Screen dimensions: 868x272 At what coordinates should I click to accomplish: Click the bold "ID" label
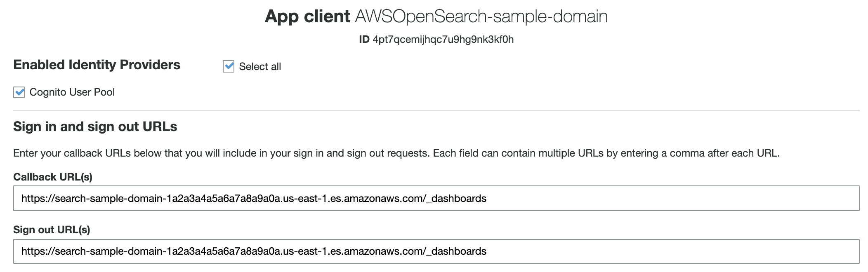(x=364, y=40)
